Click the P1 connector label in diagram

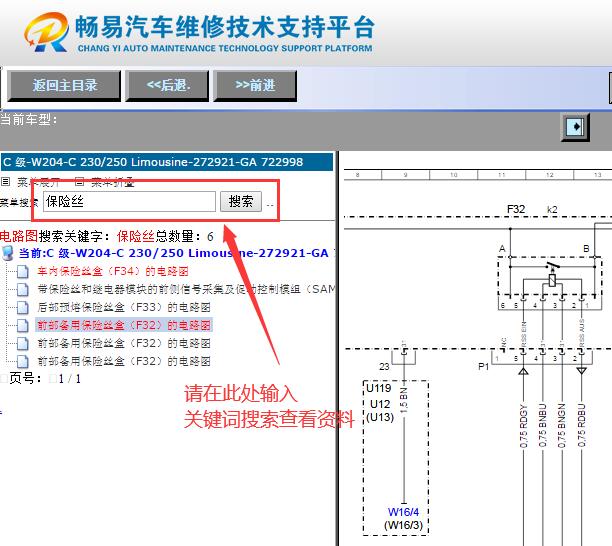483,366
